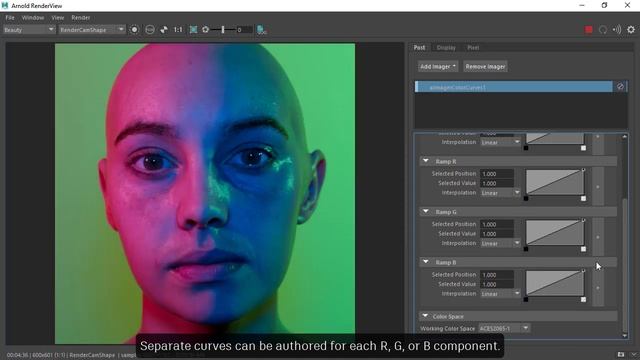Click inside the Ramp G curve graph
640x360 pixels.
click(555, 233)
